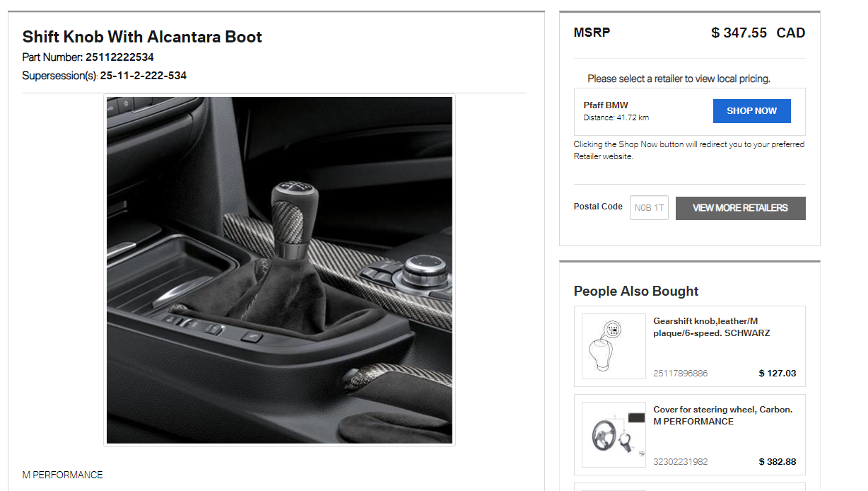Click the M PERFORMANCE description text
Screen dimensions: 868x491
(62, 475)
